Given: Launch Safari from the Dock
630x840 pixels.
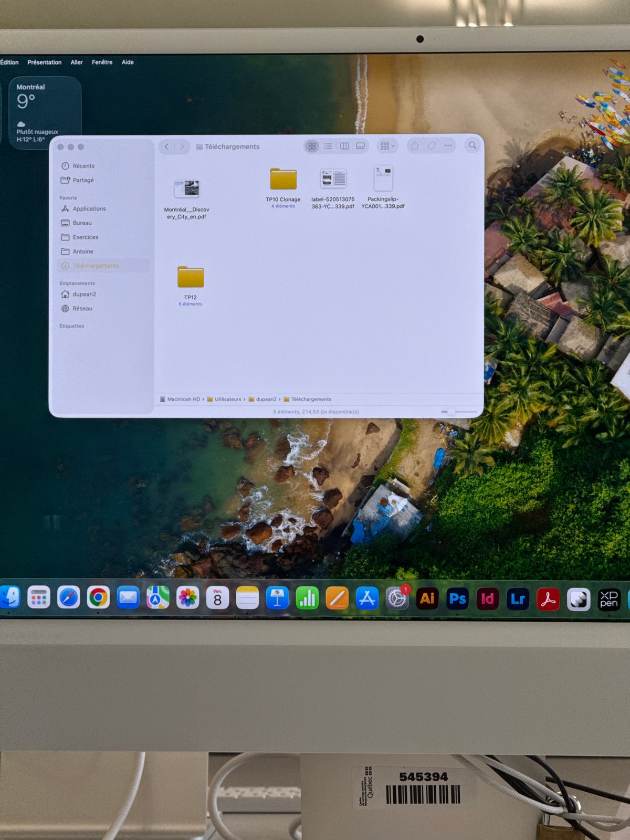Looking at the screenshot, I should (x=68, y=597).
